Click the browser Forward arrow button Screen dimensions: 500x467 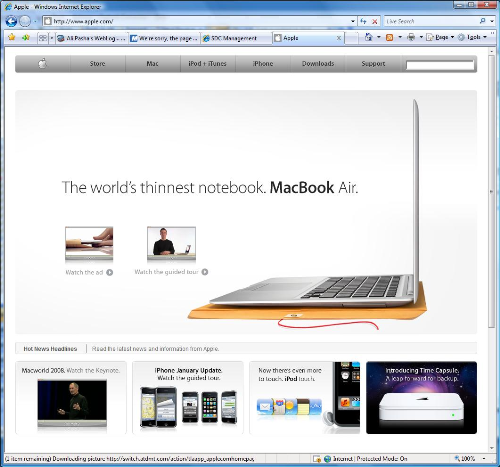[25, 21]
